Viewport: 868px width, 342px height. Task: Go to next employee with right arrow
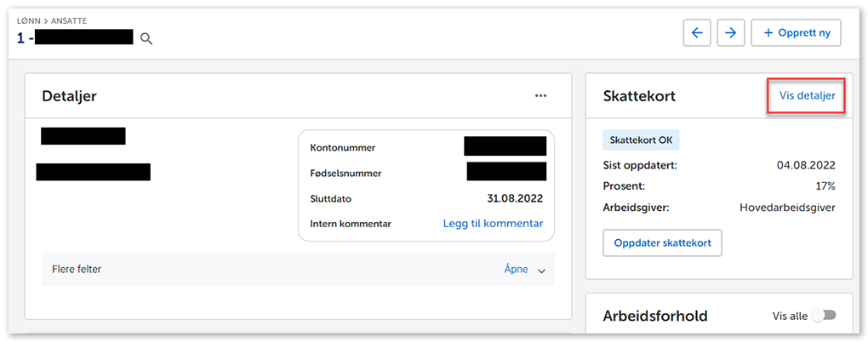click(x=731, y=32)
